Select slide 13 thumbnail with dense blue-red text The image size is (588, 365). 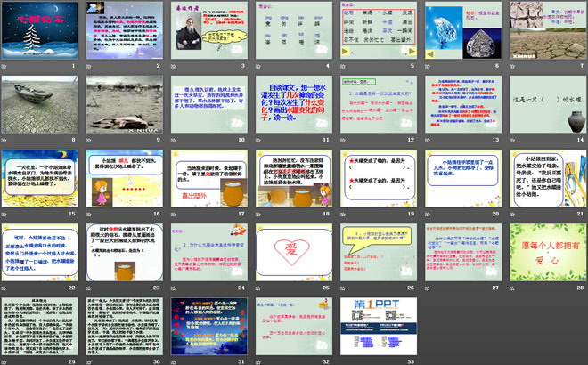coord(463,104)
